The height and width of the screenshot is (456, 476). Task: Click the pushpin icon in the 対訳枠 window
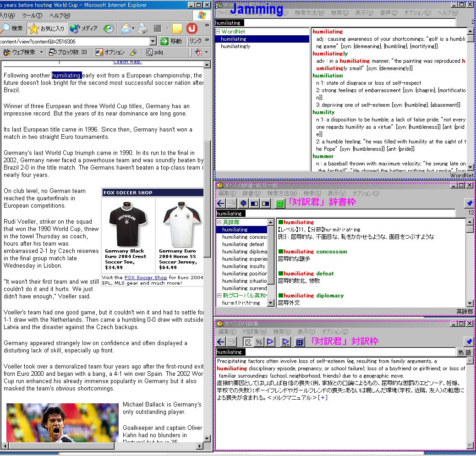point(469,342)
